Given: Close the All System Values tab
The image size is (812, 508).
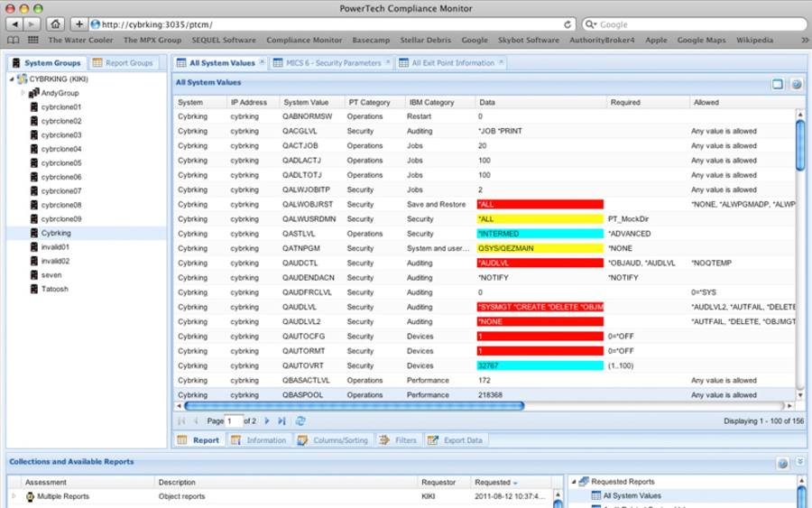Looking at the screenshot, I should [262, 62].
